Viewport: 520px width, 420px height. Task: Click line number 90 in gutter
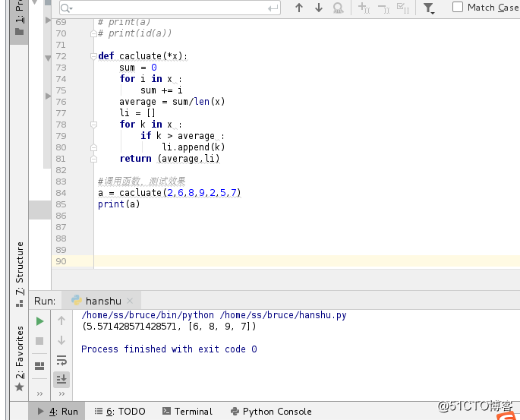coord(61,261)
